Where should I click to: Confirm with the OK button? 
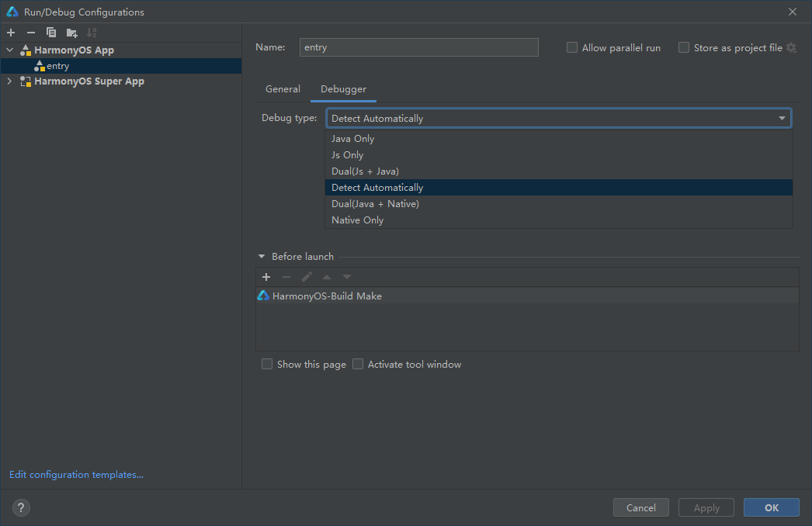(x=772, y=507)
